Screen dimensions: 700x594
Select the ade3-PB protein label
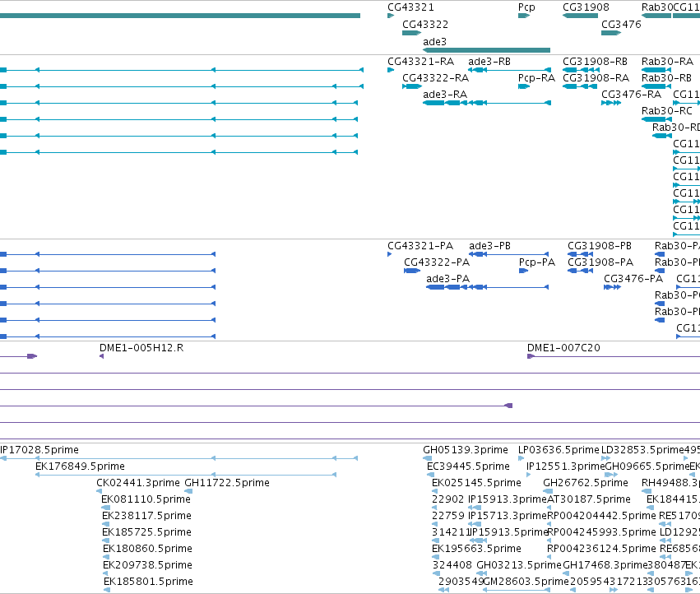(x=489, y=246)
